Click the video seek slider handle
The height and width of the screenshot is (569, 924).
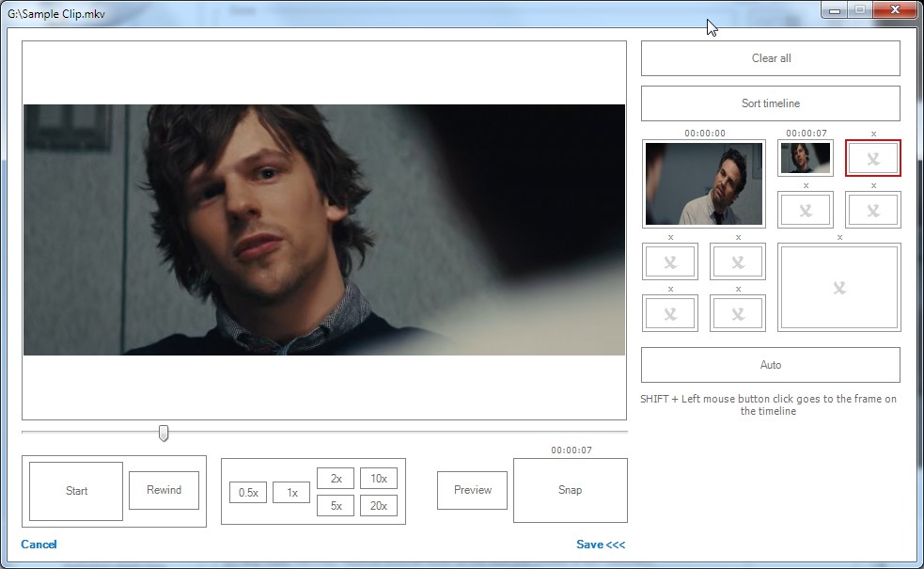pos(164,433)
